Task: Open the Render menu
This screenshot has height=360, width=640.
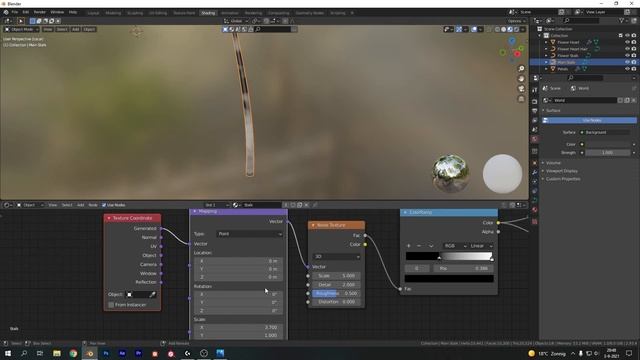Action: click(x=40, y=12)
